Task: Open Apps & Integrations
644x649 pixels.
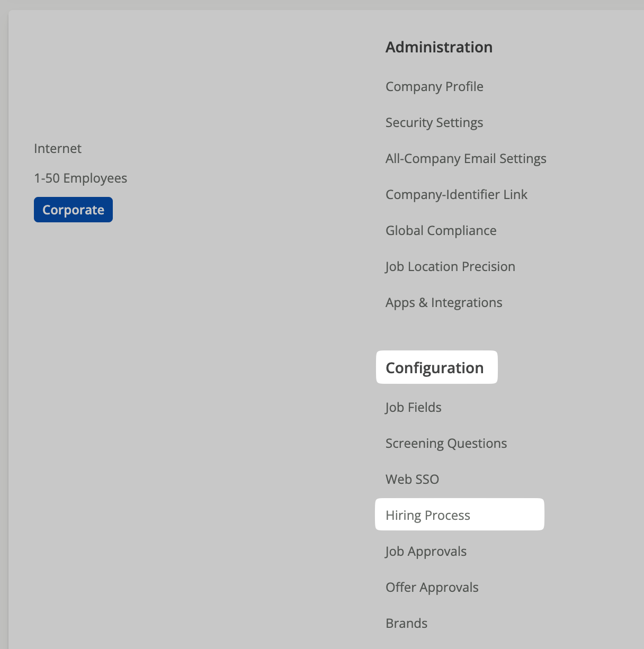Action: pos(444,302)
